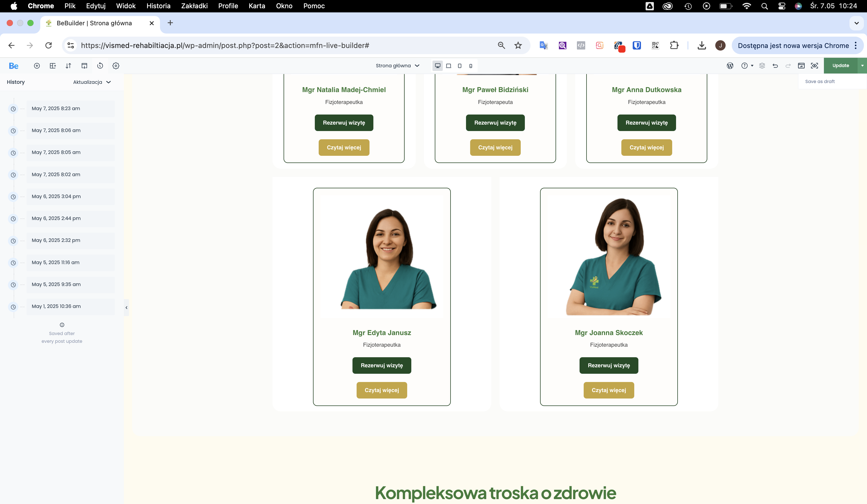Restore revision May 7, 2025 8:05 am
The image size is (867, 504).
70,153
